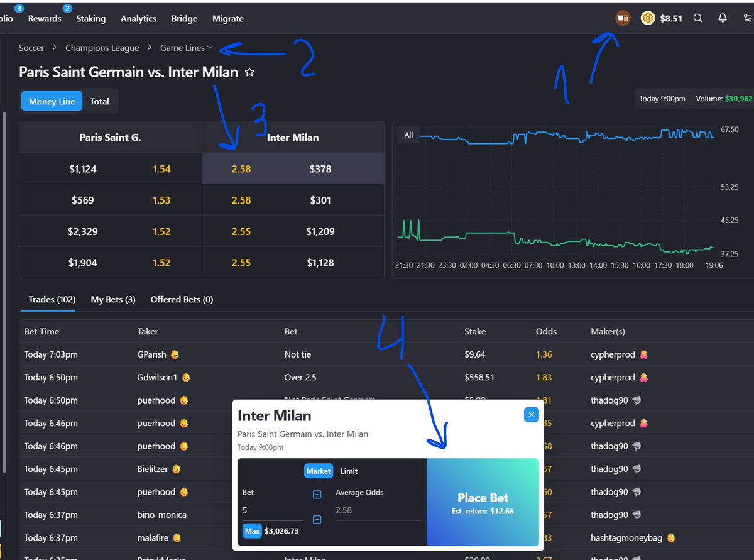
Task: Switch to Money Line tab
Action: pos(52,101)
